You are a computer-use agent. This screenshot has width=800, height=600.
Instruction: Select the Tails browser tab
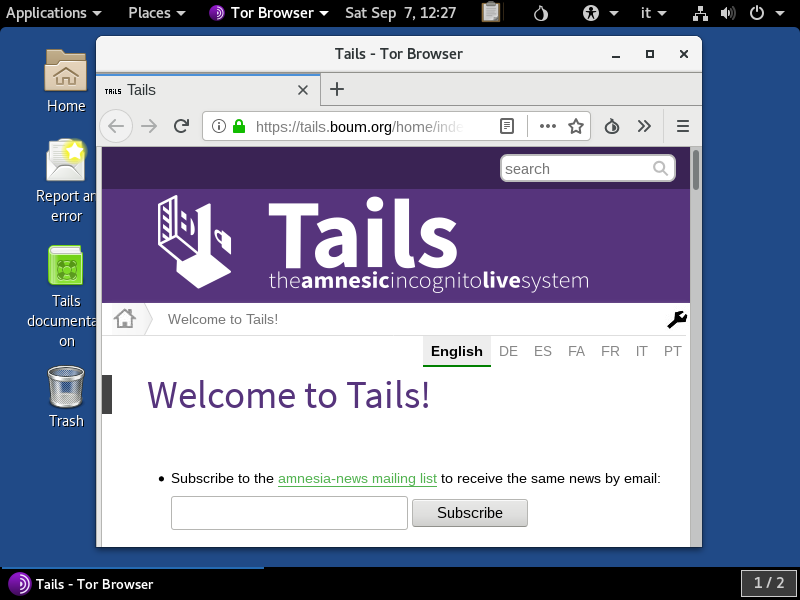[208, 90]
